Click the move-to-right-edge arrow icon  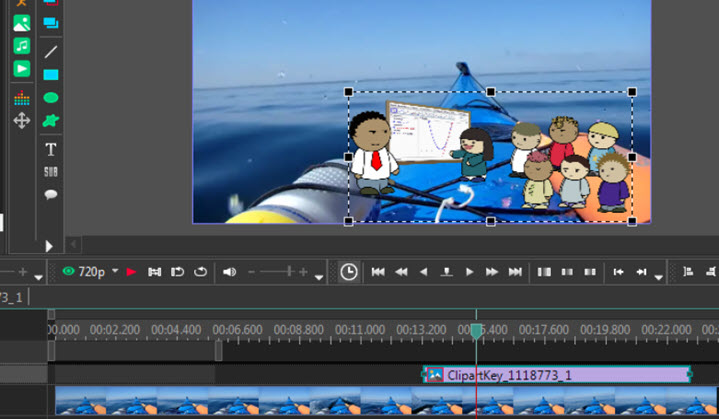pos(641,272)
